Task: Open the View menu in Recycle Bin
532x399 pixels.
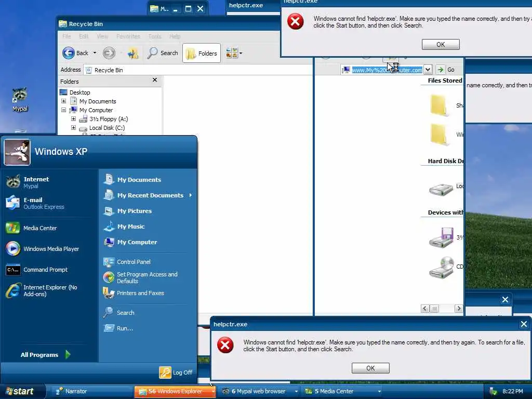Action: tap(102, 36)
